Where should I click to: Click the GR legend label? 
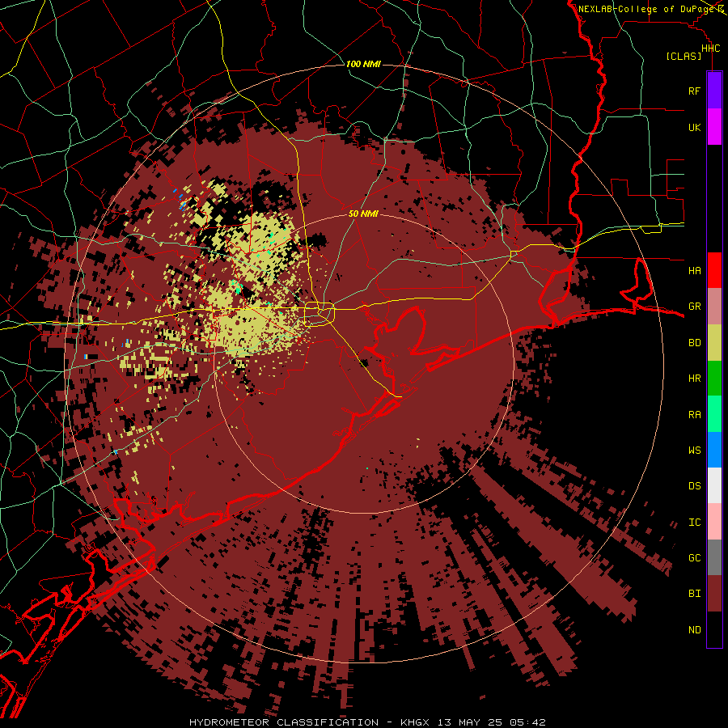tap(694, 307)
